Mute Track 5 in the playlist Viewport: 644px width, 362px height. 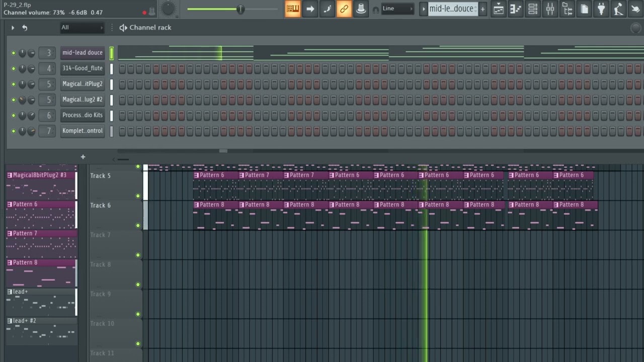[x=138, y=196]
